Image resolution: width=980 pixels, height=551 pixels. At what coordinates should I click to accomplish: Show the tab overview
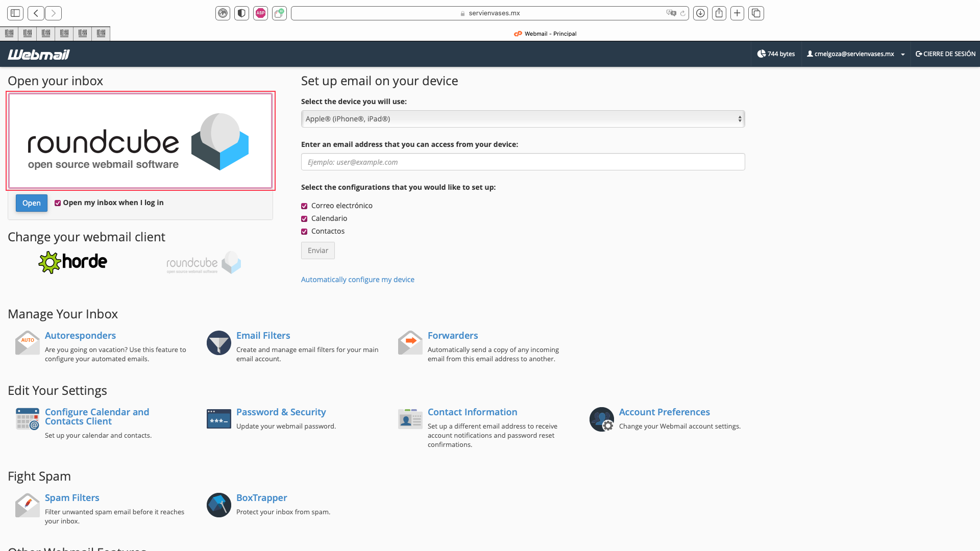coord(756,13)
